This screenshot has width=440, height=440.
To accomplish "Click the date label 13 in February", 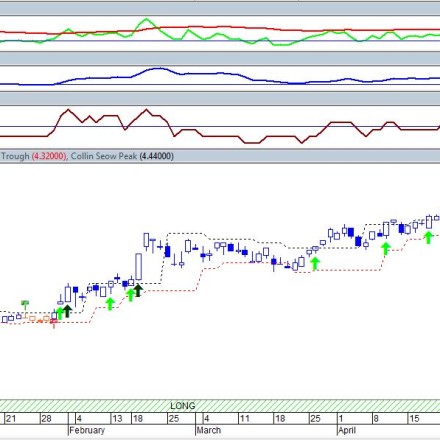I will (117, 418).
